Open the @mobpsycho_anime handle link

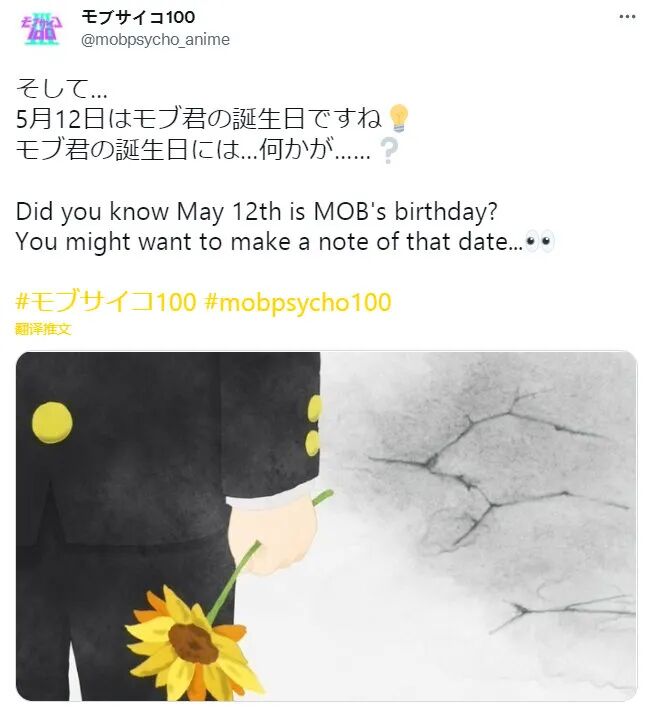point(155,40)
